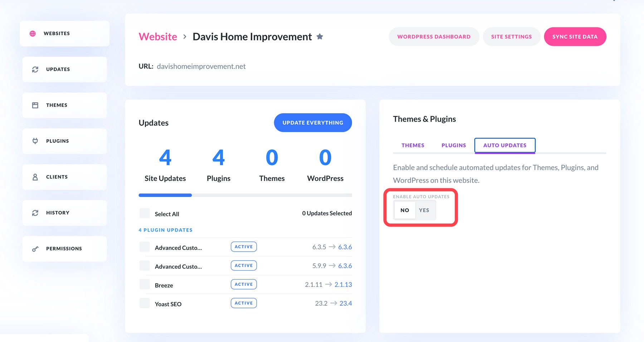This screenshot has width=644, height=342.
Task: Click the blue updates progress bar
Action: [x=165, y=195]
